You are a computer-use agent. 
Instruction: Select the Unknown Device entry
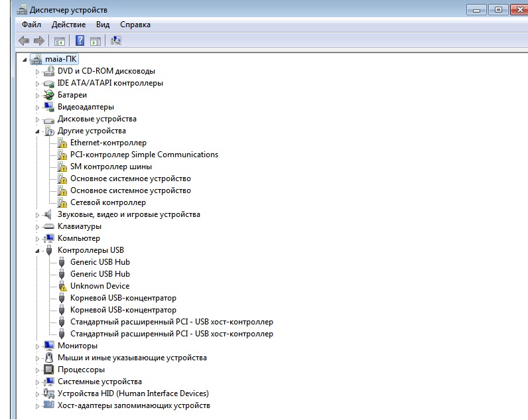point(99,286)
